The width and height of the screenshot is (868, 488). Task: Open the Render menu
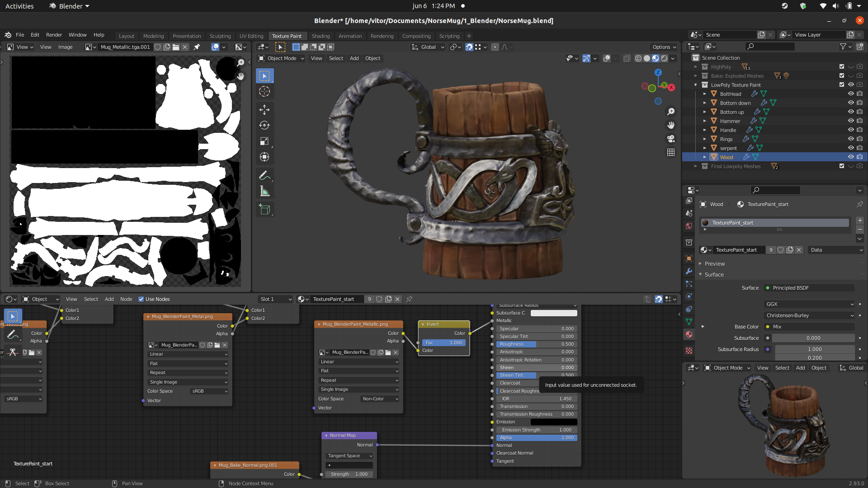(54, 35)
